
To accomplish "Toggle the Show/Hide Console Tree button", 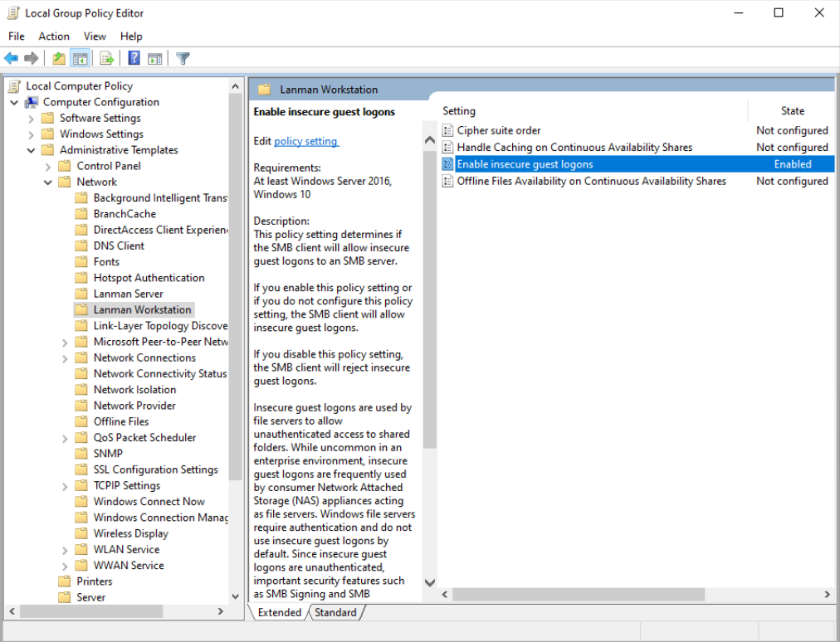I will coord(80,57).
